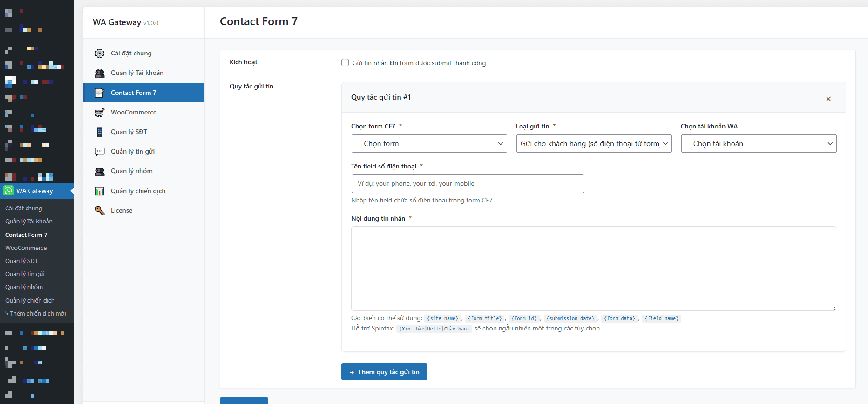
Task: Click the Thêm quy tắc gửi tin button
Action: (x=384, y=372)
